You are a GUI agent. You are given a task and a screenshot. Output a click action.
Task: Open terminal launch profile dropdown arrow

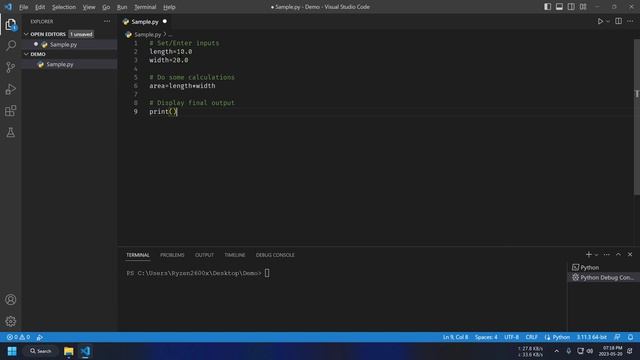point(596,255)
